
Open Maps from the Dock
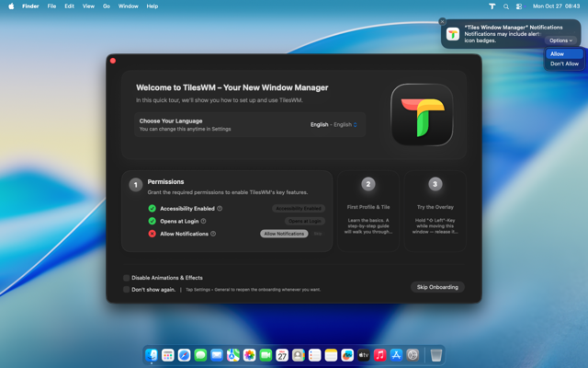point(233,355)
